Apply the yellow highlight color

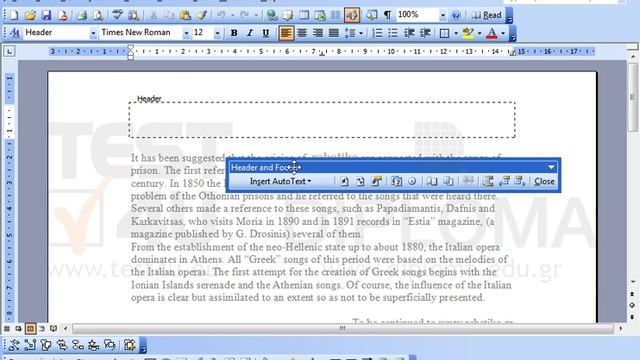(x=468, y=33)
